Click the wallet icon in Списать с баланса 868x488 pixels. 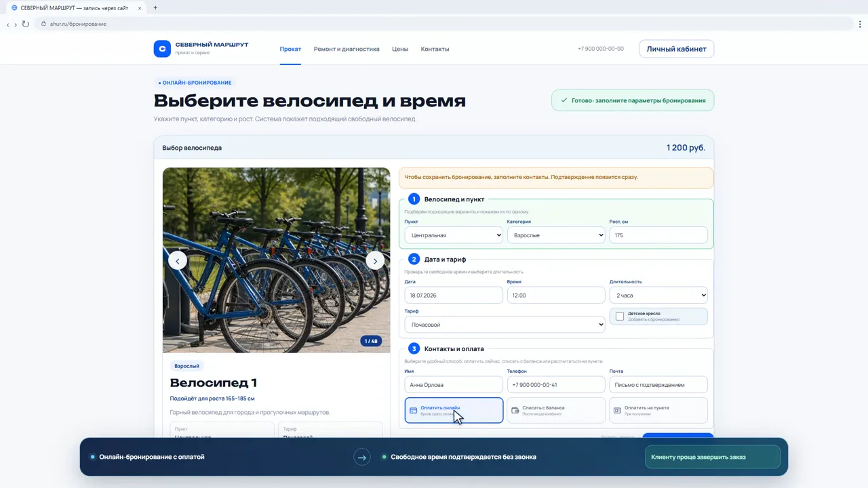tap(515, 411)
